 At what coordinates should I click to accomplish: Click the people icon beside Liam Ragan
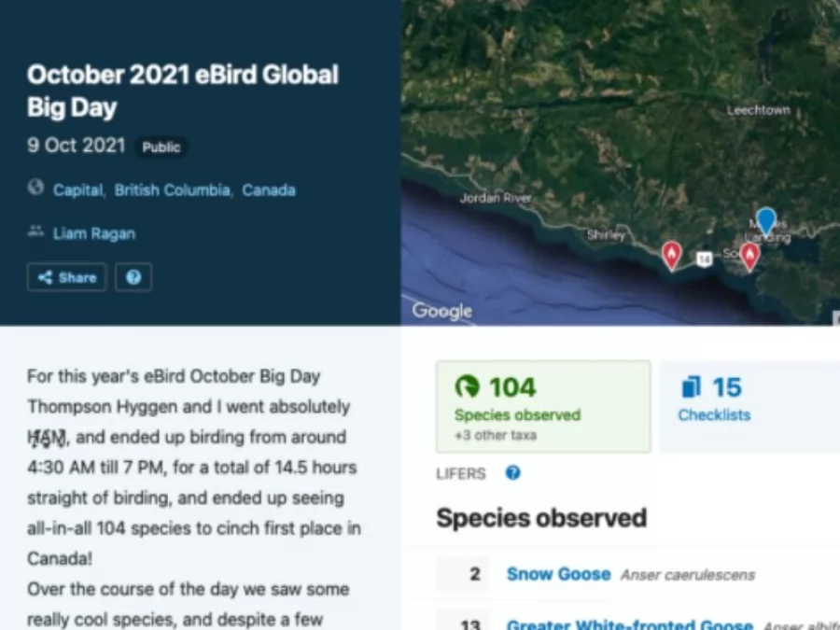[35, 231]
